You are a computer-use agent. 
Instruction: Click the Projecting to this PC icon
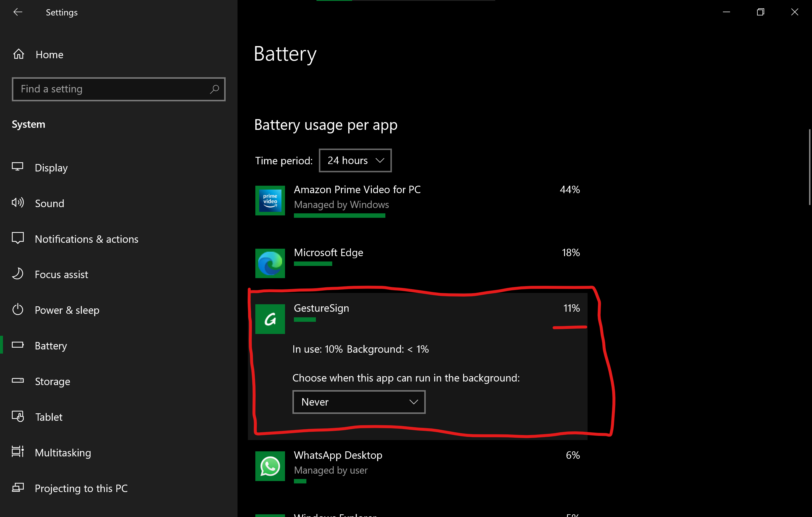coord(18,487)
